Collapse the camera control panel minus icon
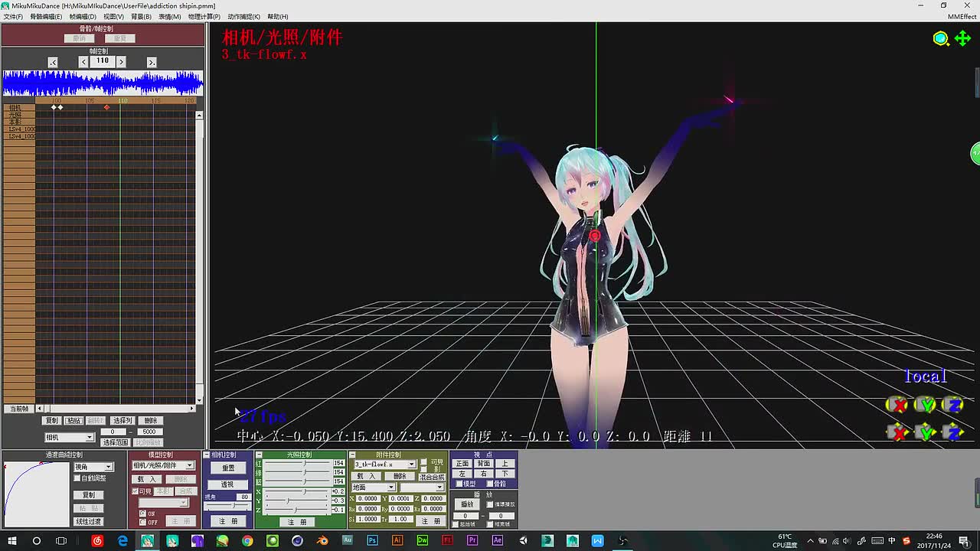980x551 pixels. [207, 455]
